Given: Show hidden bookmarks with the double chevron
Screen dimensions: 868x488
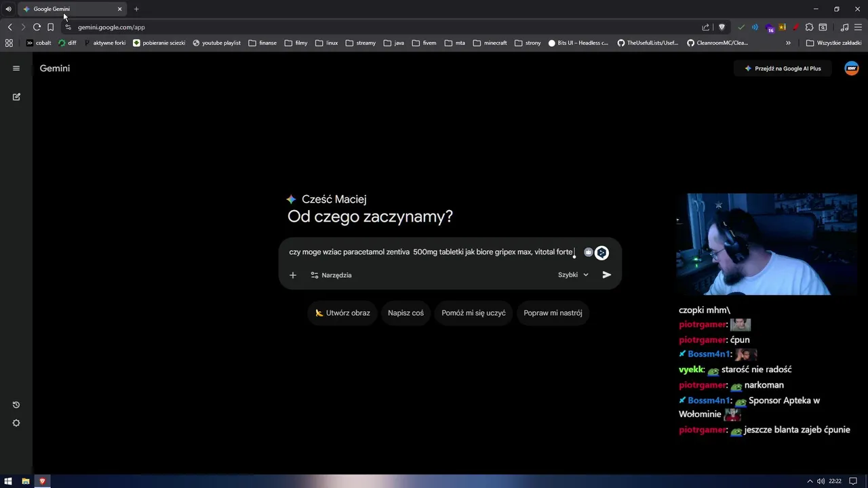Looking at the screenshot, I should click(788, 43).
